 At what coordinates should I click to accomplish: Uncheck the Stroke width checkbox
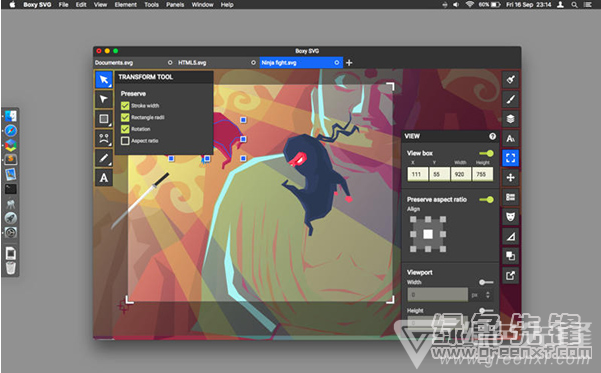pyautogui.click(x=125, y=106)
